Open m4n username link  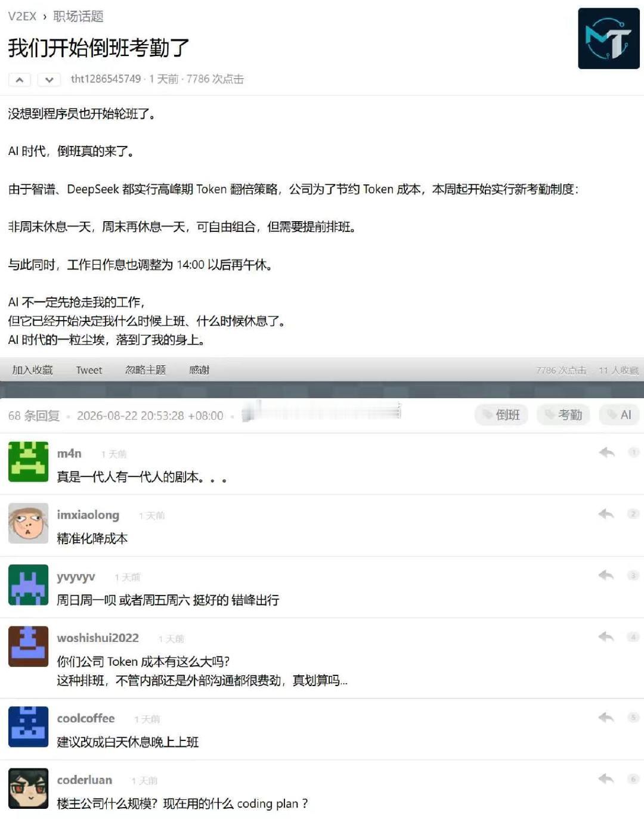pyautogui.click(x=69, y=454)
